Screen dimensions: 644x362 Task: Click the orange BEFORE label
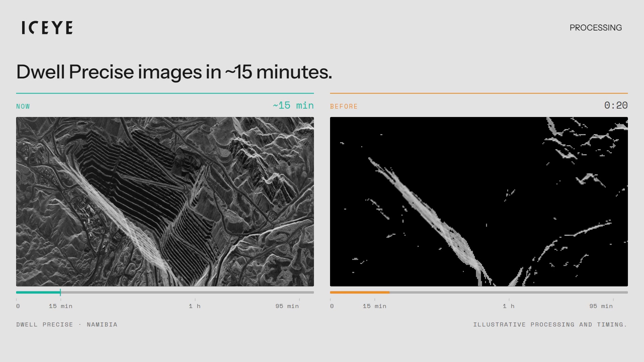(344, 106)
